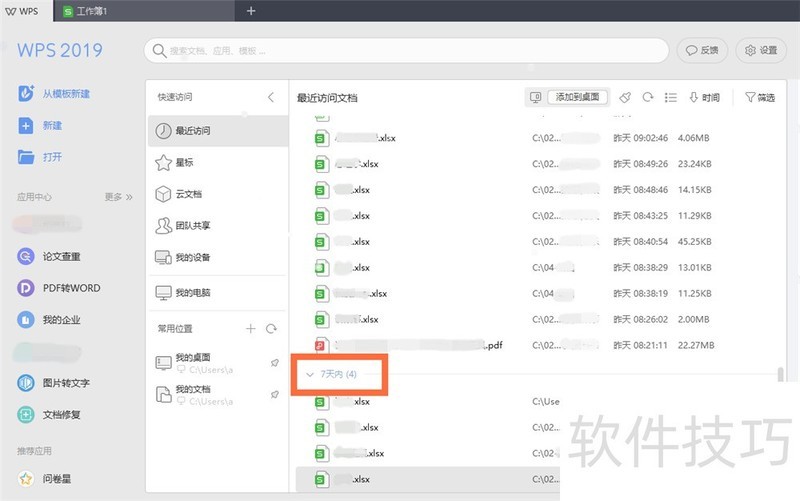Image resolution: width=800 pixels, height=501 pixels.
Task: Click the desktop monitor icon beside 添加到桌面
Action: coord(535,97)
